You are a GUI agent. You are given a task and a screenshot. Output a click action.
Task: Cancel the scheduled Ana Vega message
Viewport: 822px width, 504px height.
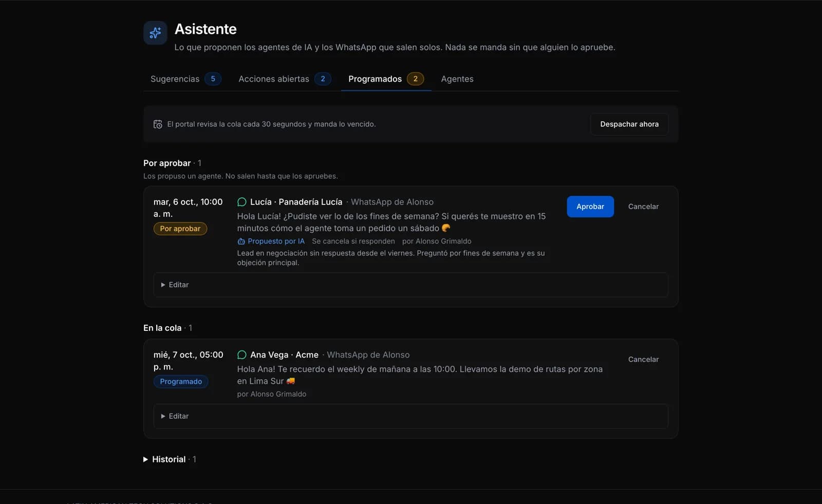click(643, 360)
